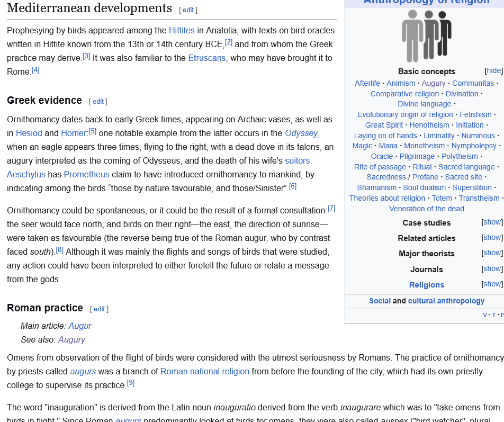Show the Major theorists section

[492, 253]
